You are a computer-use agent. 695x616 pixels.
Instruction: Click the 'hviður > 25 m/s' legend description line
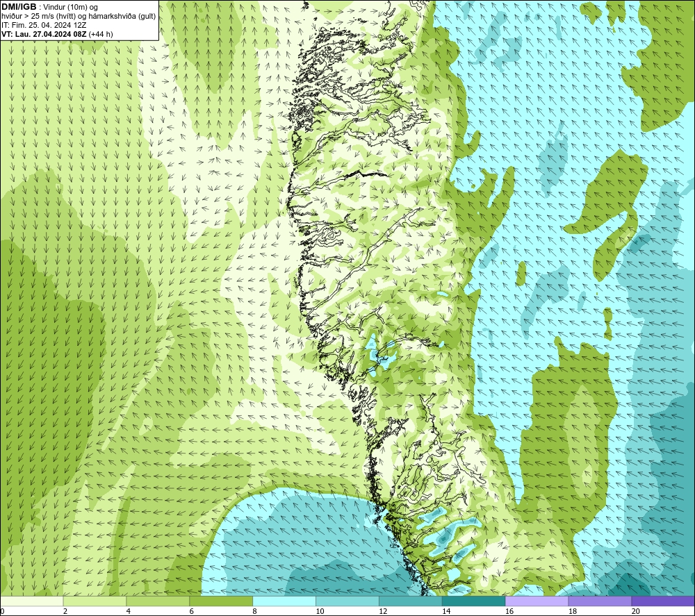coord(79,17)
